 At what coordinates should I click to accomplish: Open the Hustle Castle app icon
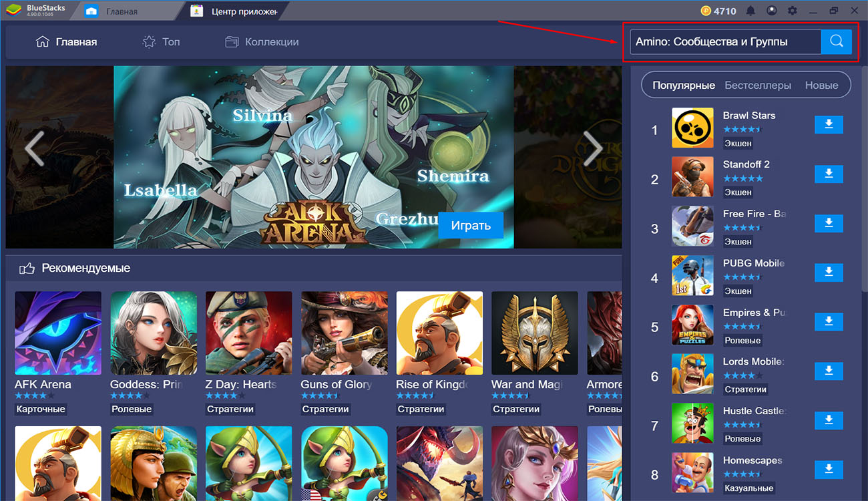[692, 424]
